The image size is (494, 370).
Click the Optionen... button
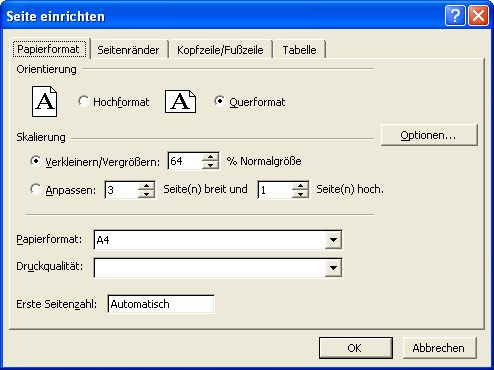click(429, 135)
